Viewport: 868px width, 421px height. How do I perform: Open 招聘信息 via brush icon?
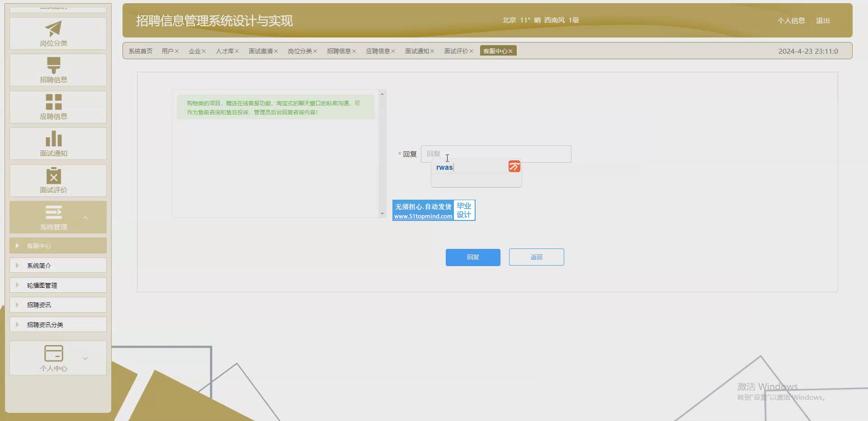pos(53,65)
